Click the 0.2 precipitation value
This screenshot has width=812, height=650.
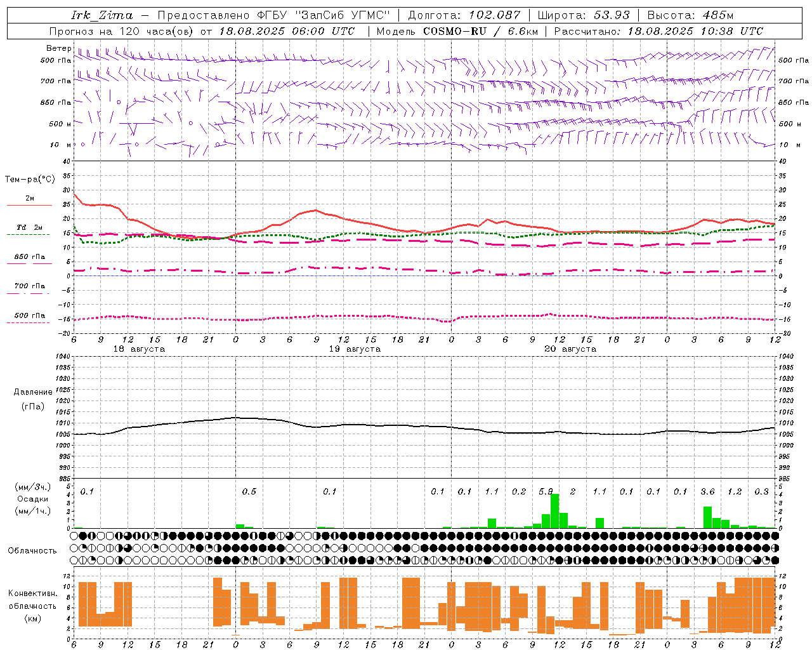519,492
